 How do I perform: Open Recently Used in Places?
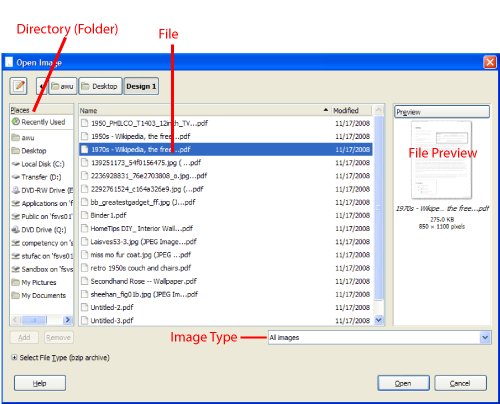38,122
